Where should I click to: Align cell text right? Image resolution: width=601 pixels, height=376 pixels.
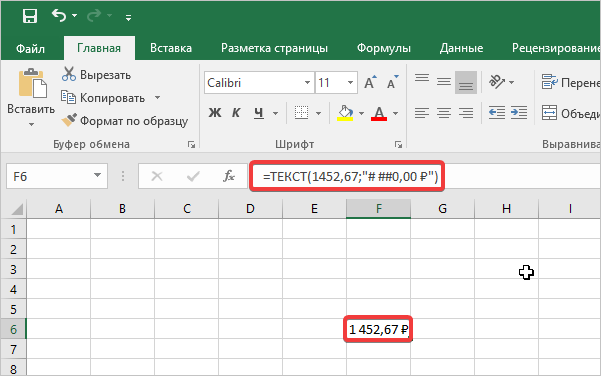[x=466, y=113]
